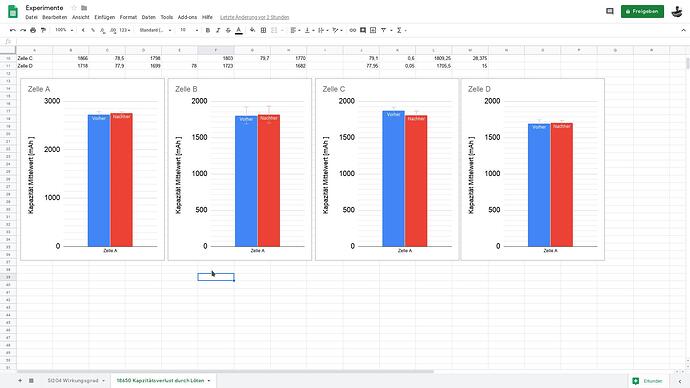Select the cell containing Zelle D
This screenshot has height=388, width=690.
(x=35, y=66)
